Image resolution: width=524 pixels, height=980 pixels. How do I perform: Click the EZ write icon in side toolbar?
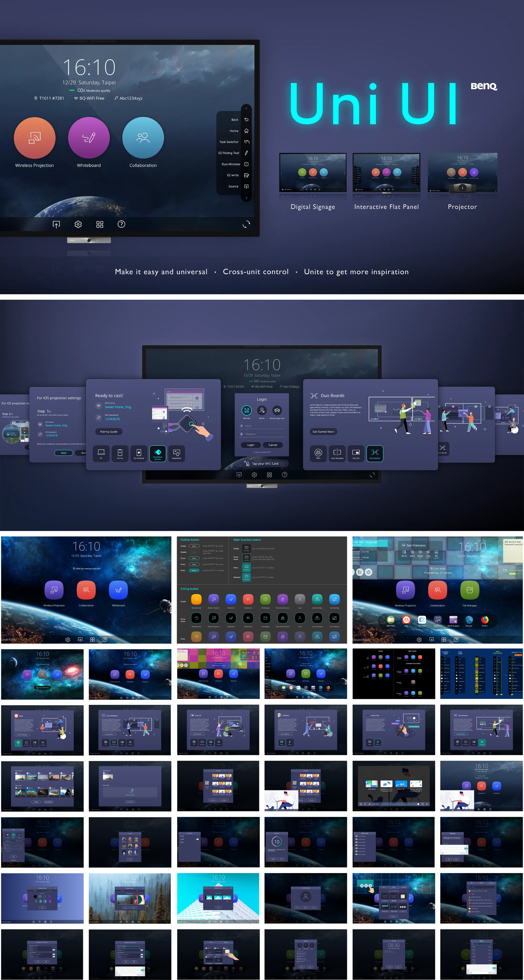(x=247, y=175)
